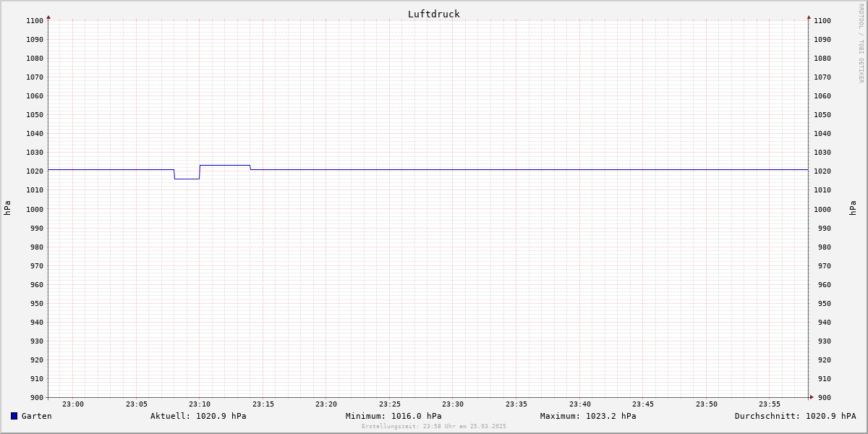This screenshot has height=434, width=868.
Task: Click the raised pressure segment near 23:12
Action: click(225, 165)
